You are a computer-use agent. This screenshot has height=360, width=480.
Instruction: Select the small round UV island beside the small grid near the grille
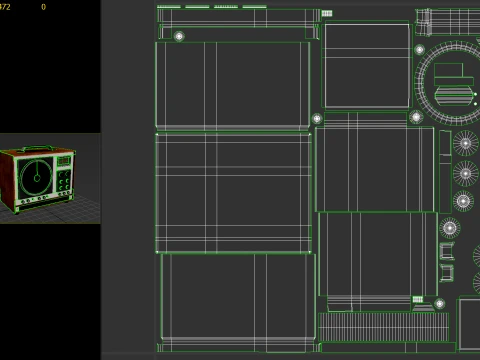440,303
